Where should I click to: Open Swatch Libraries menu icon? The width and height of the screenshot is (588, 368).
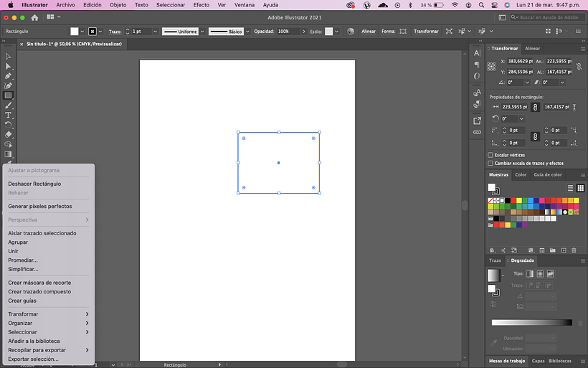493,250
